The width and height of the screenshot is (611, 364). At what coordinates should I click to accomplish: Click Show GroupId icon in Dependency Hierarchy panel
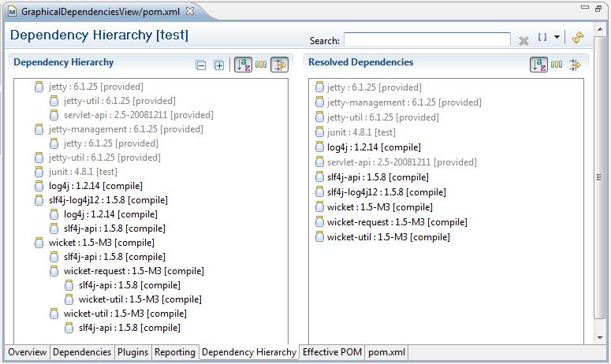(x=261, y=65)
